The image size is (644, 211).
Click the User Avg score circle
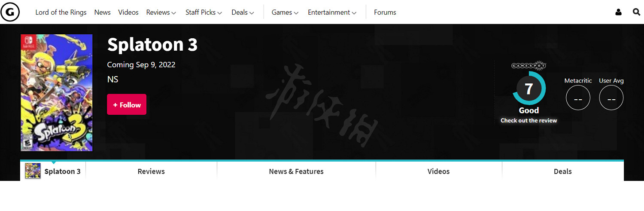coord(611,98)
